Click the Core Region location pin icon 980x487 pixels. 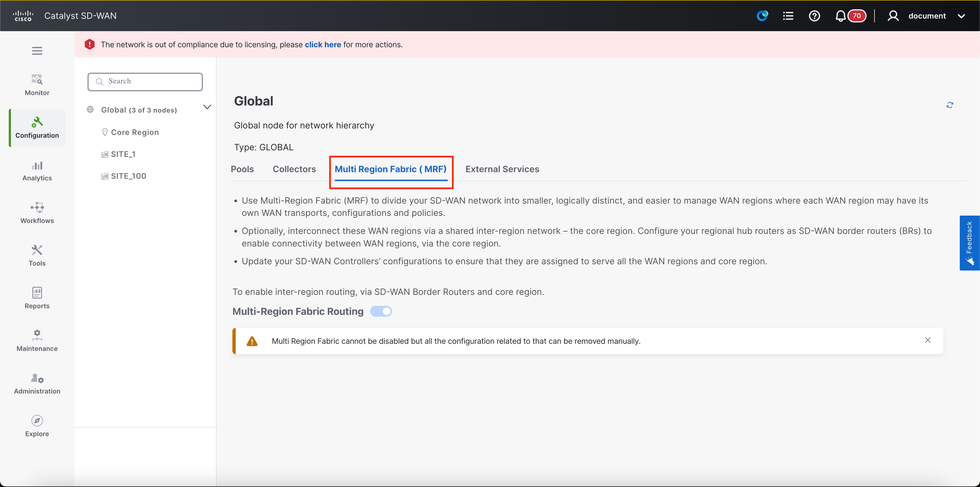[105, 132]
